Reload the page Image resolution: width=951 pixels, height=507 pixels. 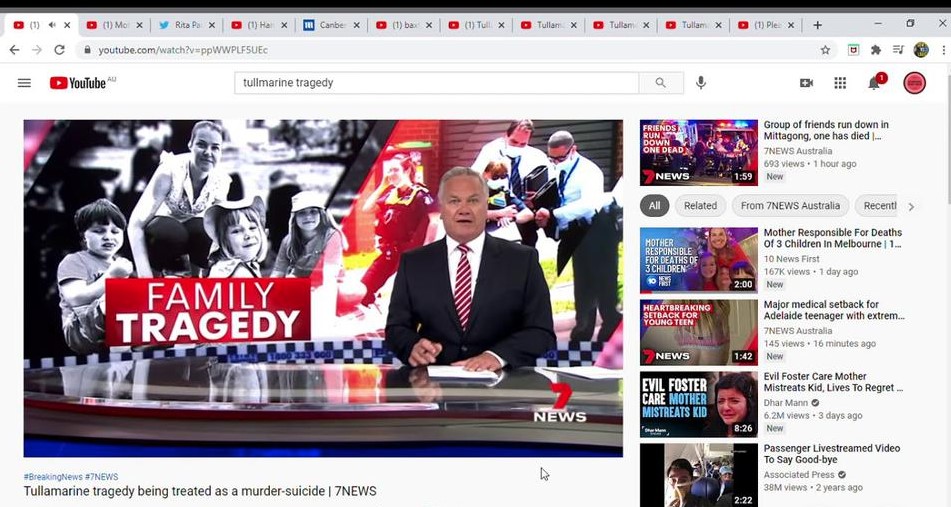[x=59, y=50]
